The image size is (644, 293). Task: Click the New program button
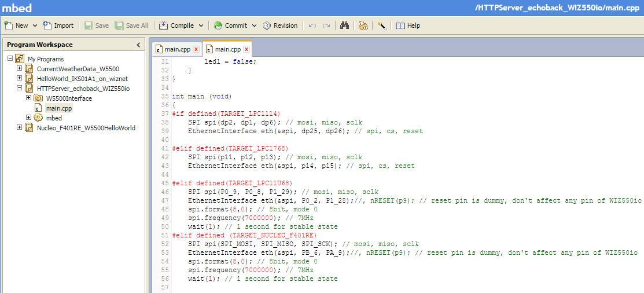(16, 25)
